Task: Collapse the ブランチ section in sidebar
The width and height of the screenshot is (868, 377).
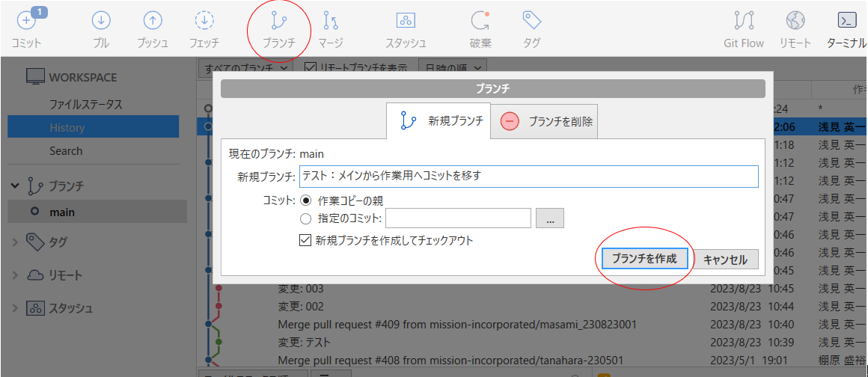Action: click(15, 186)
